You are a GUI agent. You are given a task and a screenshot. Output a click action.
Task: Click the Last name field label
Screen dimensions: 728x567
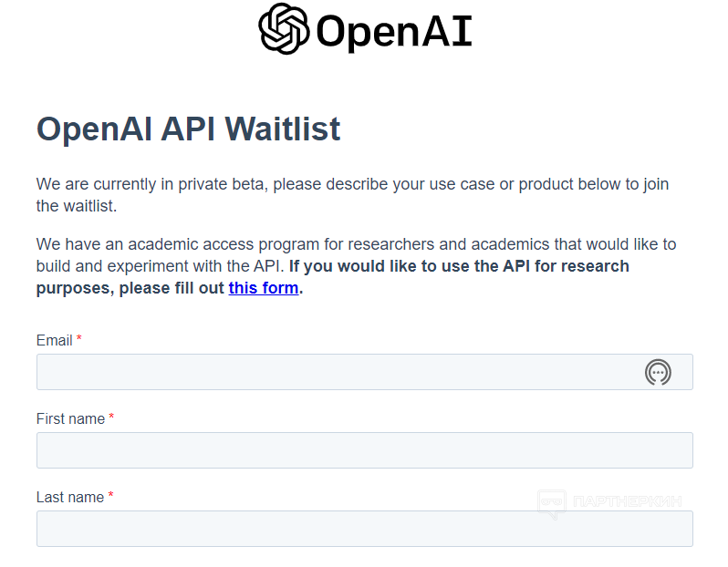[70, 497]
